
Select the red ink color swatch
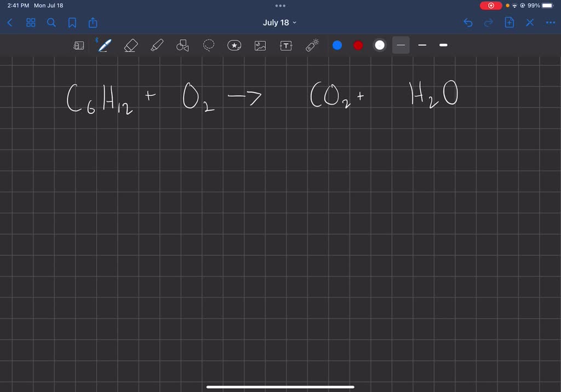pos(358,45)
